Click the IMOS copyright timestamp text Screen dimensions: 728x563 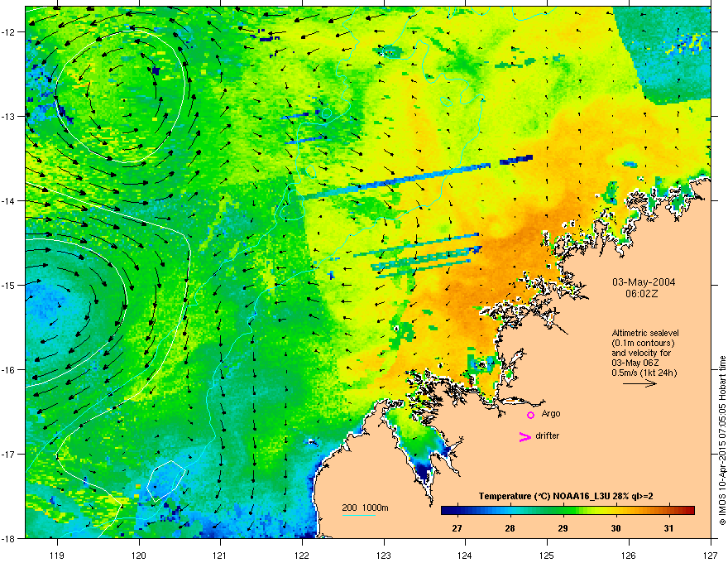click(722, 440)
